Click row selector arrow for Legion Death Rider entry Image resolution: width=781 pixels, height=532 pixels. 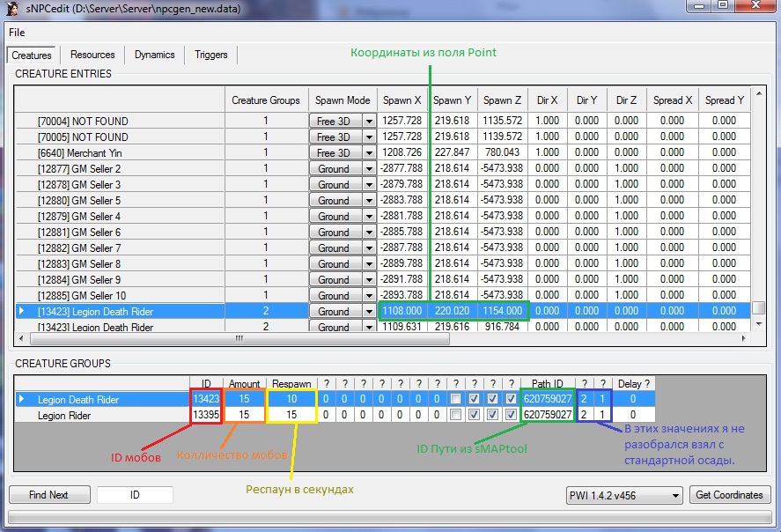[21, 311]
